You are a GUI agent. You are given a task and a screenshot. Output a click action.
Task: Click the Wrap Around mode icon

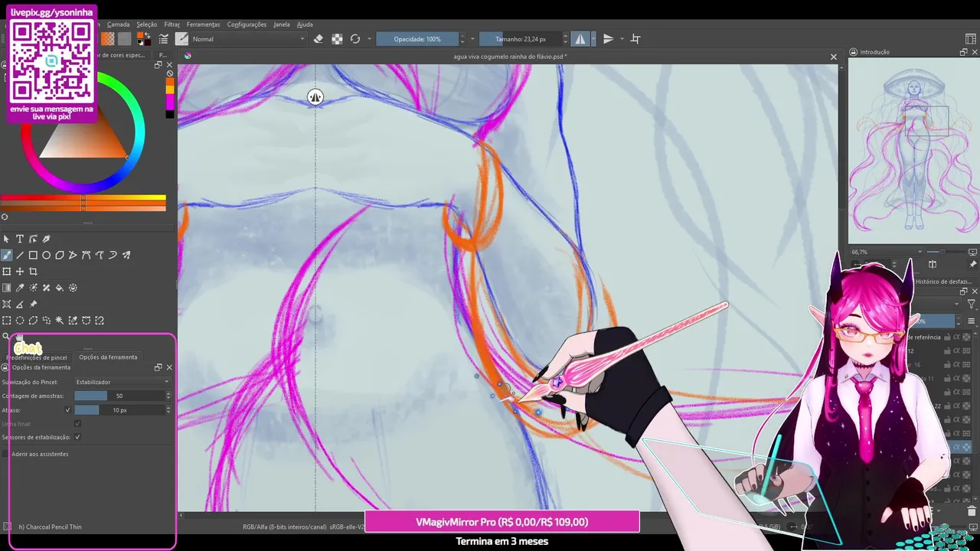635,39
